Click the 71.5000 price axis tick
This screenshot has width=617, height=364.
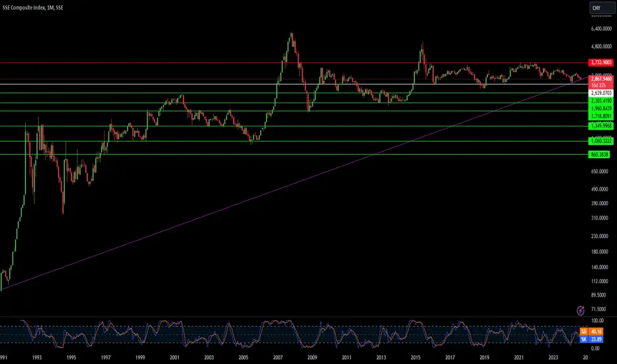click(598, 309)
